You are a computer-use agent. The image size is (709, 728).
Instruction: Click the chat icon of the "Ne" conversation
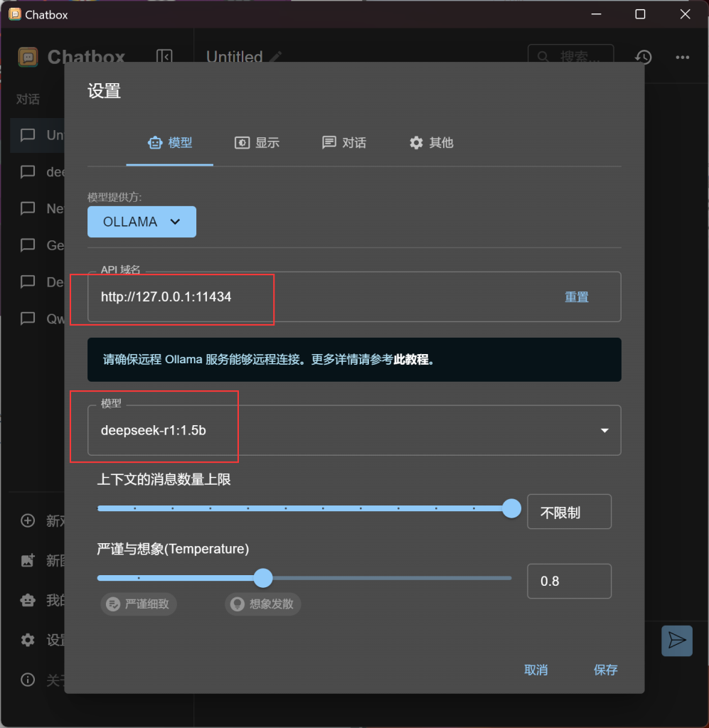(x=28, y=208)
